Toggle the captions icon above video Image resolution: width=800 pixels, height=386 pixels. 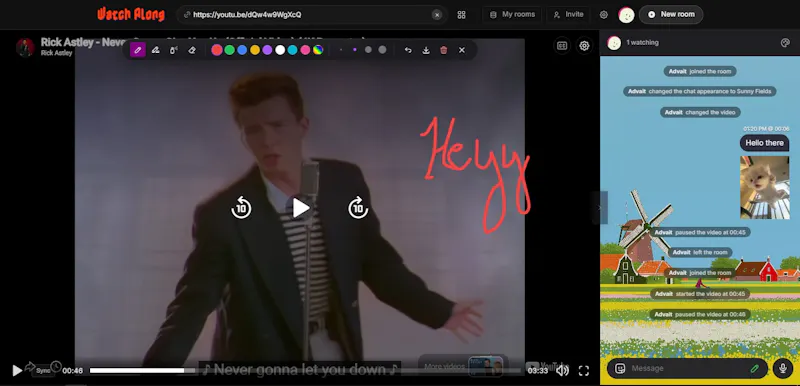coord(562,46)
